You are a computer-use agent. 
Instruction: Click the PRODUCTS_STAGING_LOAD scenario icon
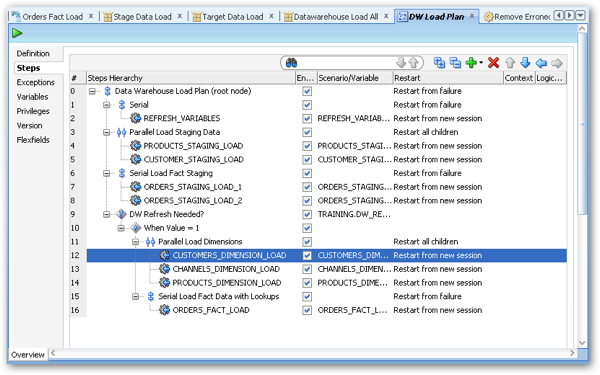pyautogui.click(x=135, y=146)
